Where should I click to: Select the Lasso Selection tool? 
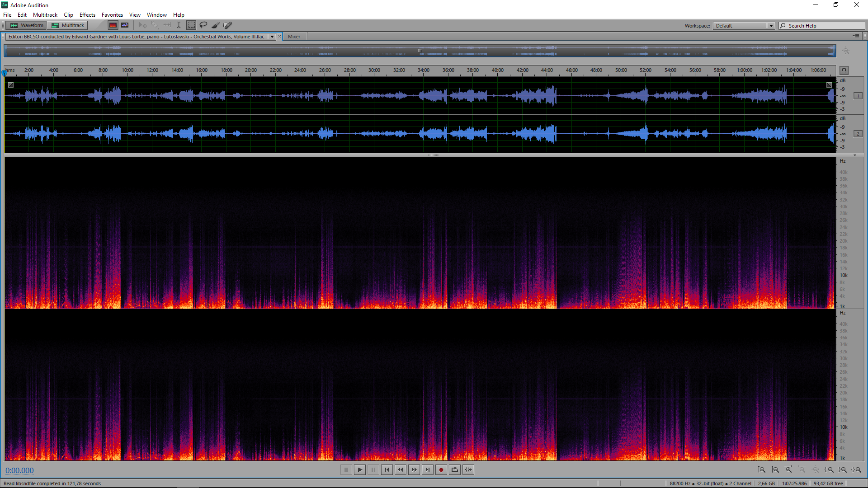click(x=203, y=25)
